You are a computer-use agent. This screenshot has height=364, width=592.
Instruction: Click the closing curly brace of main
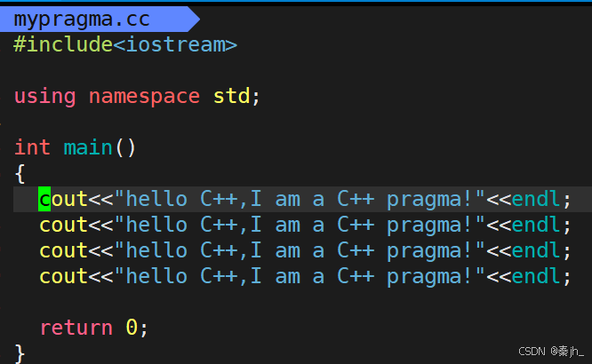(x=20, y=353)
